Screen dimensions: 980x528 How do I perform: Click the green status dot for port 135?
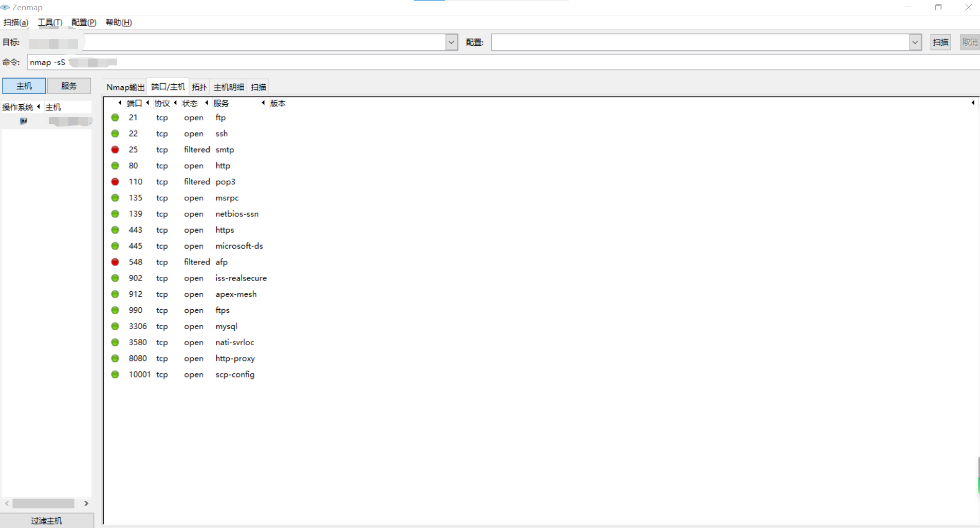point(115,198)
